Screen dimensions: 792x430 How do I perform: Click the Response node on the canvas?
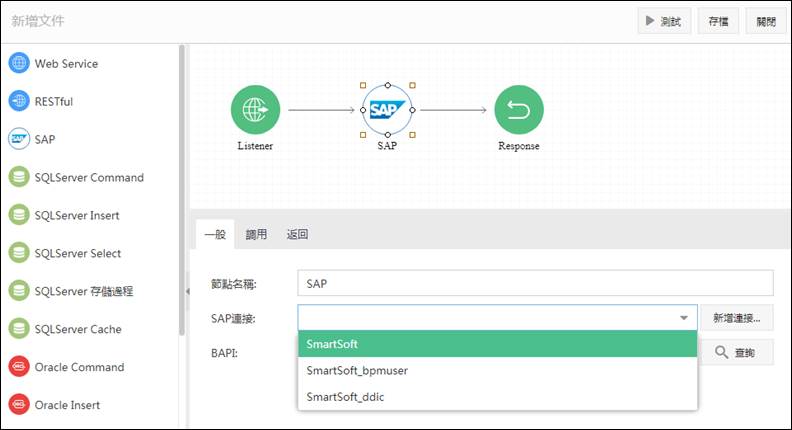click(519, 110)
